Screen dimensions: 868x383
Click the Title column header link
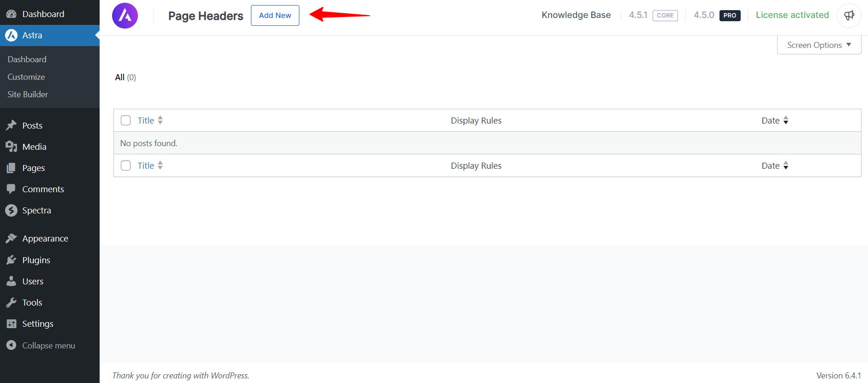(x=146, y=120)
